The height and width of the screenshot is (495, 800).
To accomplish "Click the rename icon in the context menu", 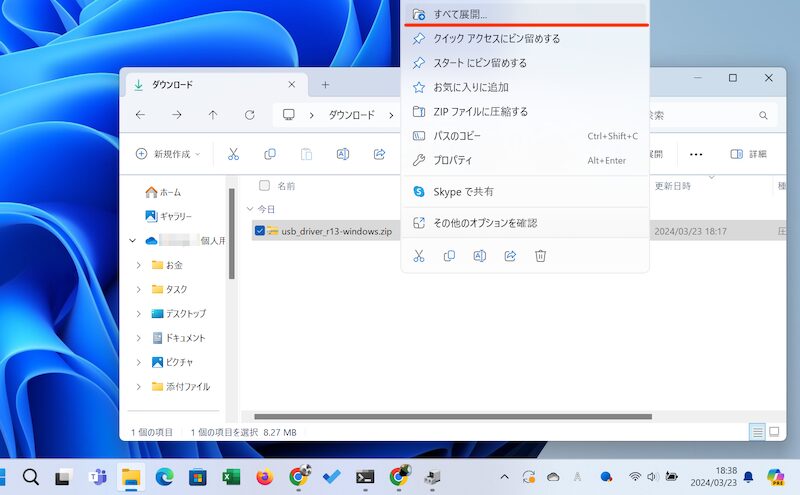I will (479, 256).
